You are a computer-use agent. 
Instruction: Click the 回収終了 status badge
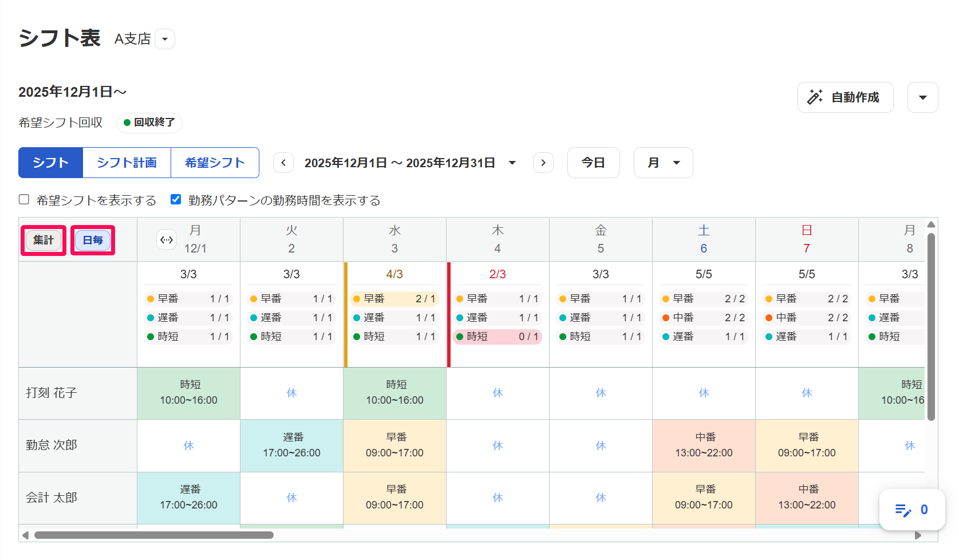(149, 123)
